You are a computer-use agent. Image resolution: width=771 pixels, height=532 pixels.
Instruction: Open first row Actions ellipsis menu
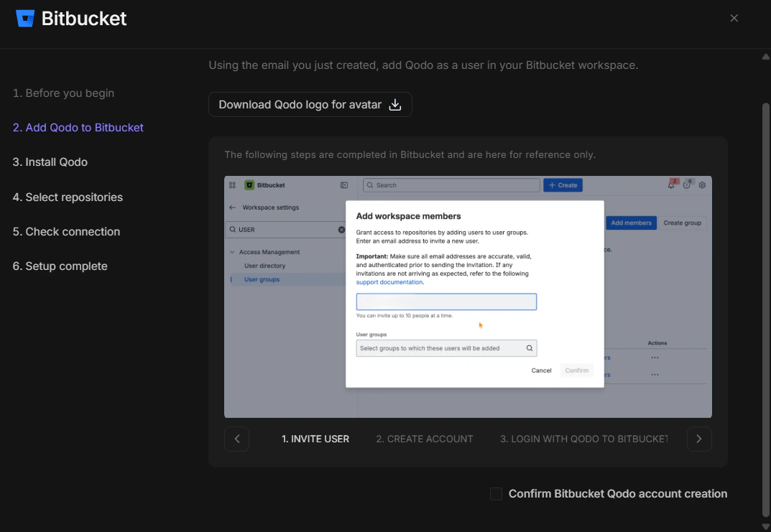[x=655, y=358]
